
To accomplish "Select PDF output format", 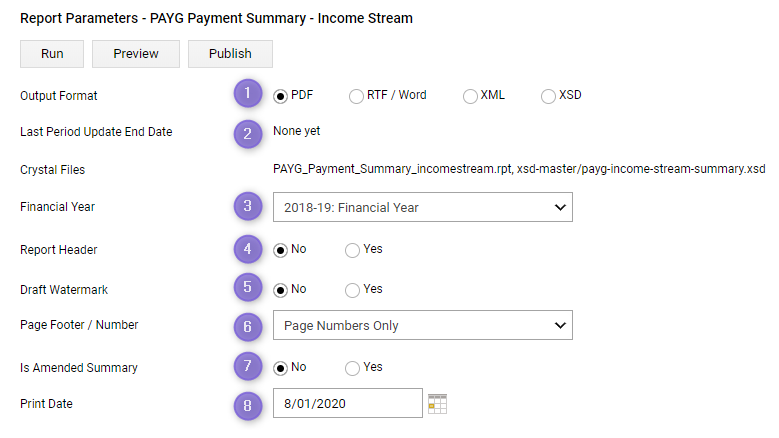I will pyautogui.click(x=280, y=96).
